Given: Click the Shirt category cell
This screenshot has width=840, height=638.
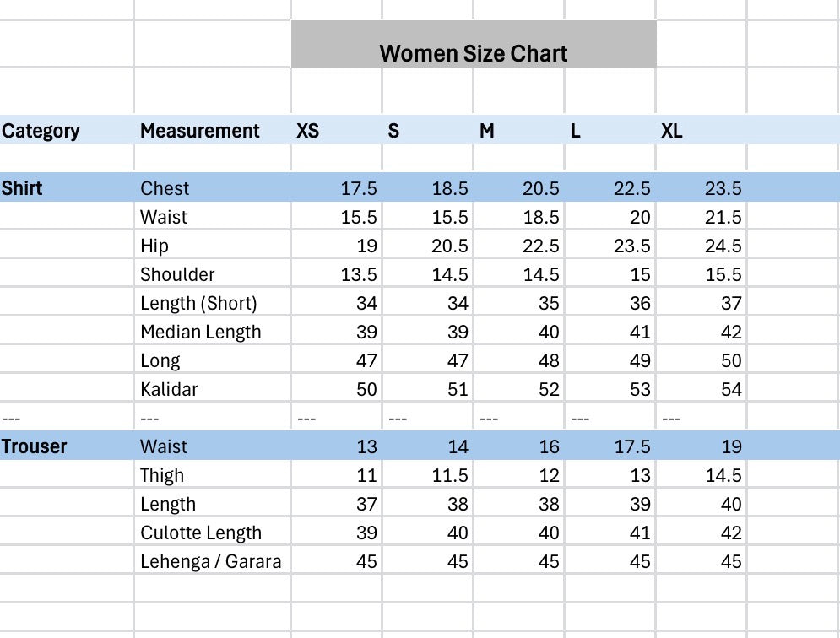Looking at the screenshot, I should pyautogui.click(x=67, y=187).
